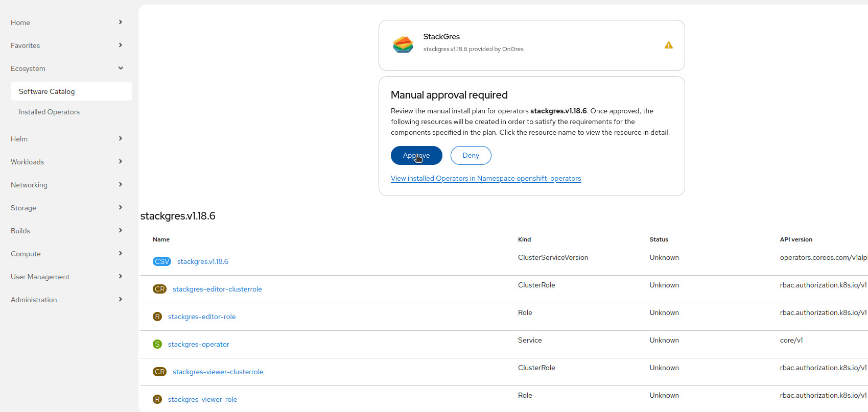Follow View installed Operators in Namespace link
This screenshot has height=412, width=868.
(486, 178)
